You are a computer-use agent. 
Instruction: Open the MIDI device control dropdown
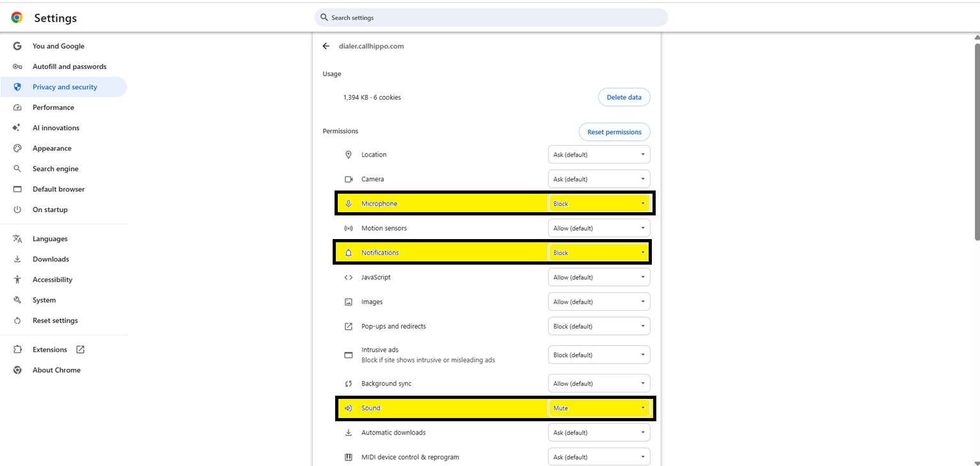599,457
